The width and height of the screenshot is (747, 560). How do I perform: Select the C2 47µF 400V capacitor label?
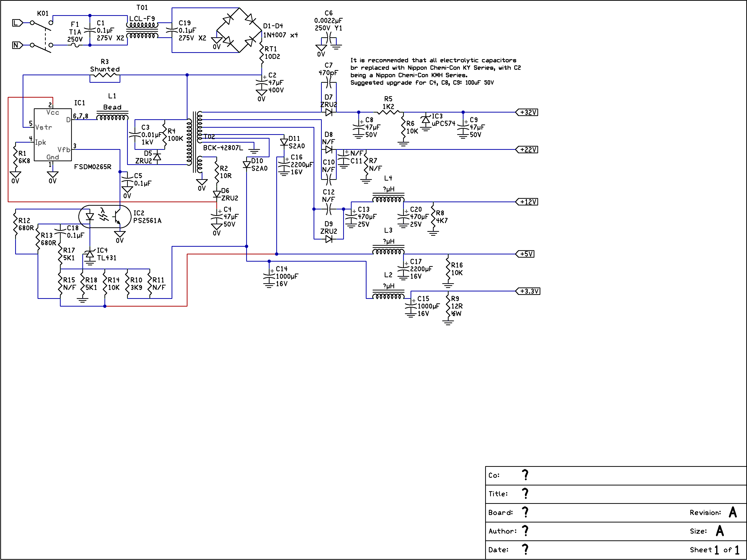276,83
